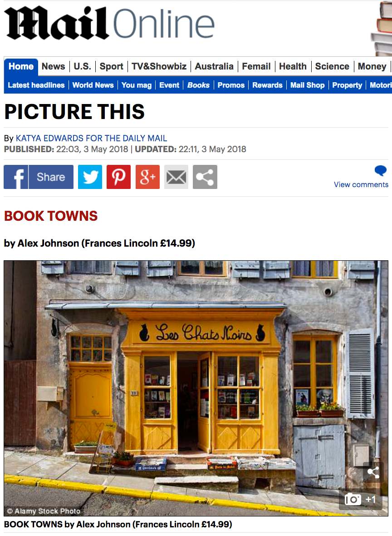Open the Health navigation item

point(293,66)
